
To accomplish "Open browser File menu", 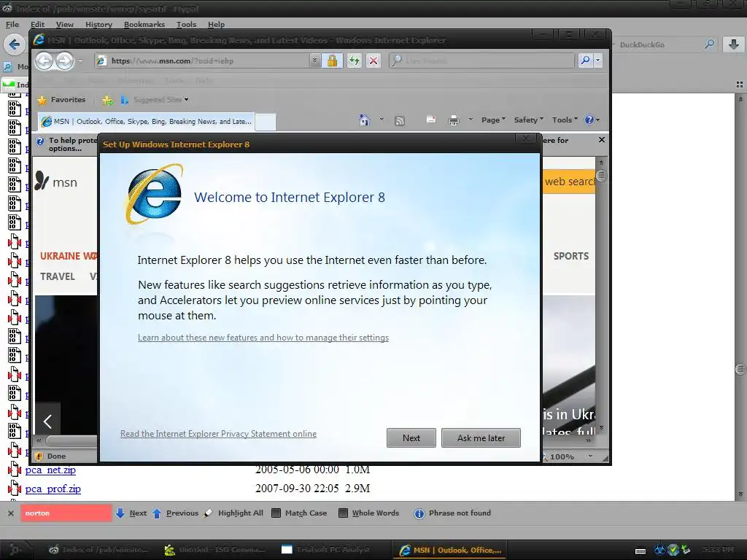I will 12,24.
